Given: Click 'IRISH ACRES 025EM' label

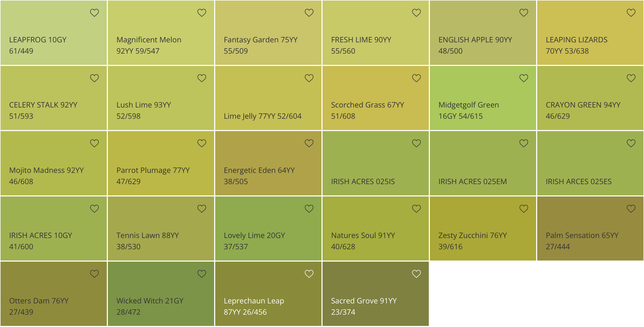Looking at the screenshot, I should pyautogui.click(x=473, y=182).
